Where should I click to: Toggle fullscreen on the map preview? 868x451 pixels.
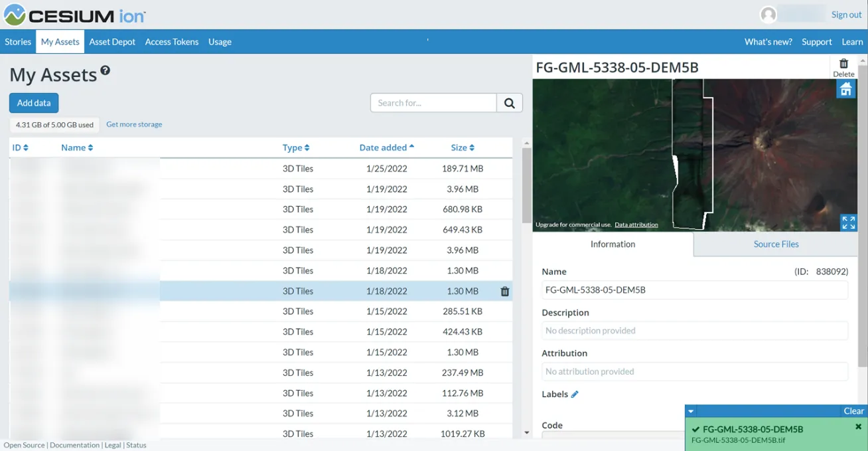tap(848, 223)
